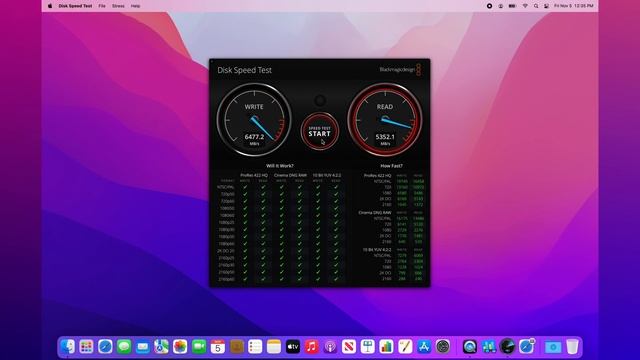Click the screen recording indicator in menu bar
Viewport: 640px width, 360px height.
[x=489, y=6]
